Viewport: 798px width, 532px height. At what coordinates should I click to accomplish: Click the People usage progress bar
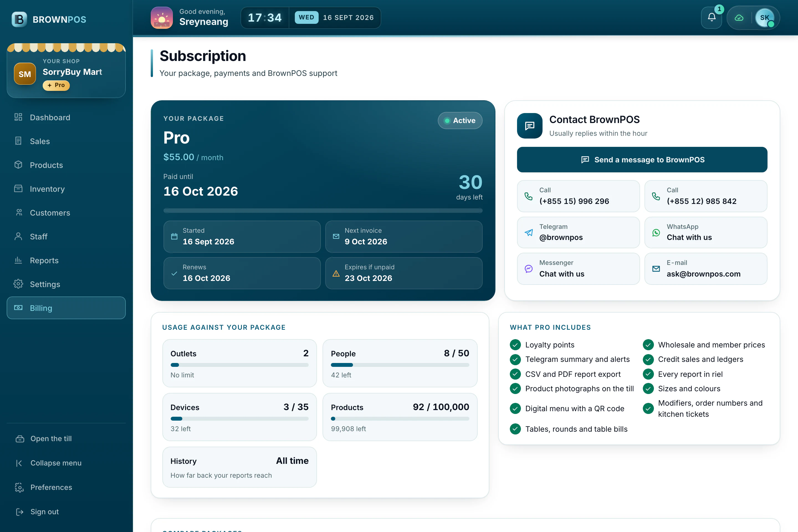point(400,365)
